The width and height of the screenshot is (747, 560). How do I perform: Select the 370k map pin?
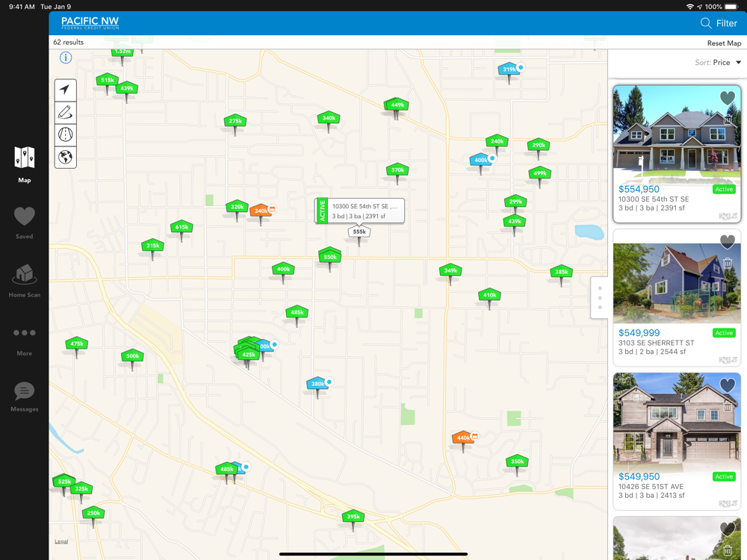pos(397,170)
